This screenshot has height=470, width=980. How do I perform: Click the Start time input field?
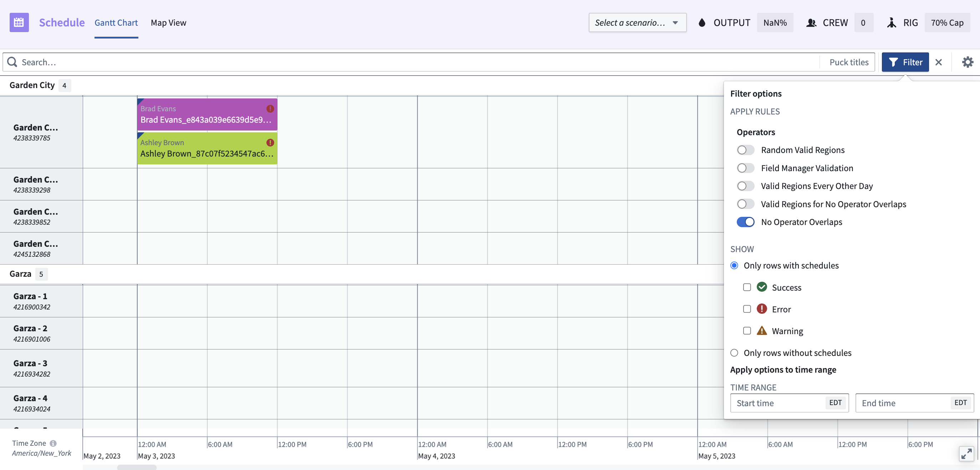point(790,403)
